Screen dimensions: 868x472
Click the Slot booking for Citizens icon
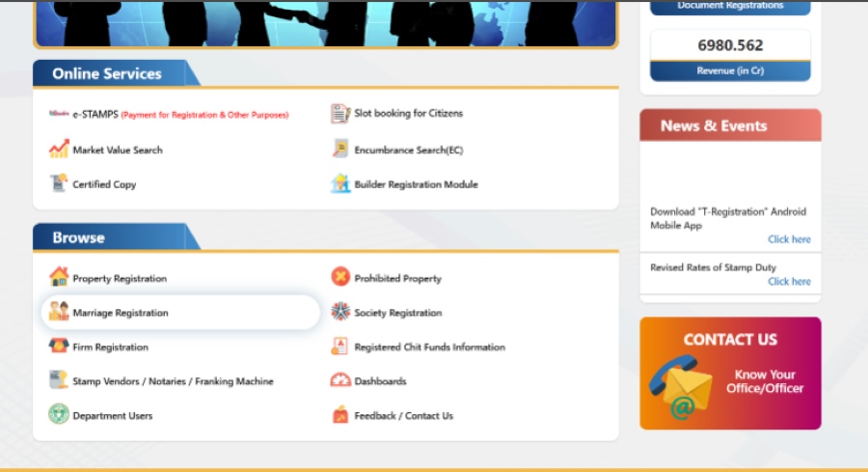tap(340, 114)
